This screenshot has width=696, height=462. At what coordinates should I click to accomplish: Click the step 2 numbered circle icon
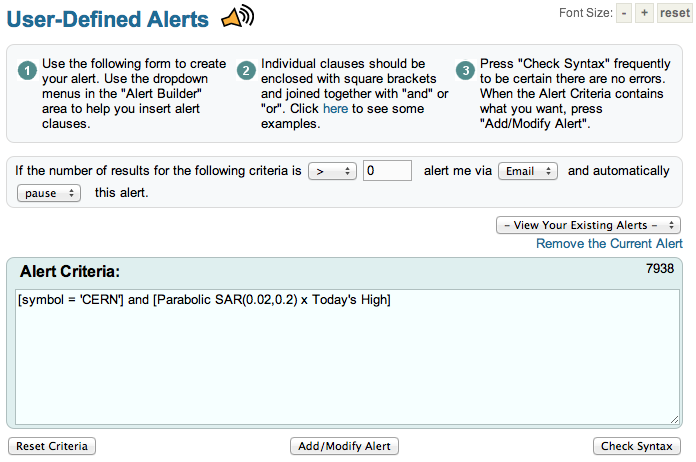246,71
